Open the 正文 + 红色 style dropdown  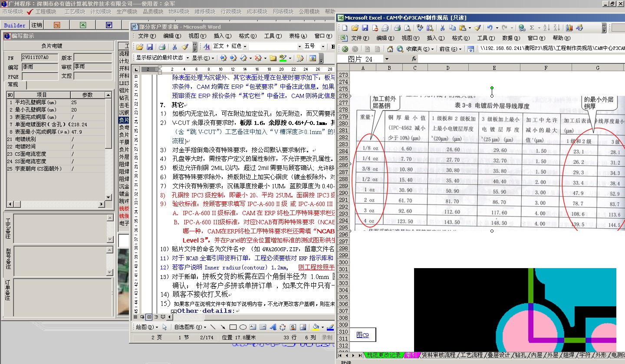click(x=245, y=46)
